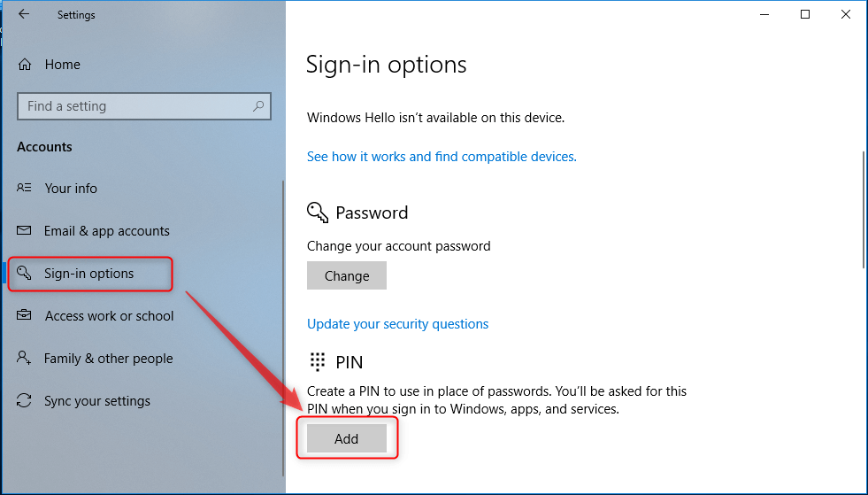Click the Your info person card icon
Screen dimensions: 868x495
24,188
